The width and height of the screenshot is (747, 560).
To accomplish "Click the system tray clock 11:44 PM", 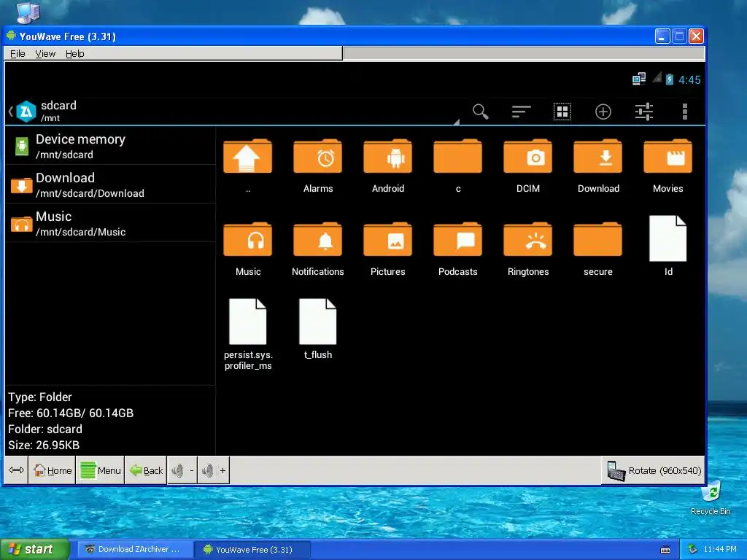I will tap(720, 550).
